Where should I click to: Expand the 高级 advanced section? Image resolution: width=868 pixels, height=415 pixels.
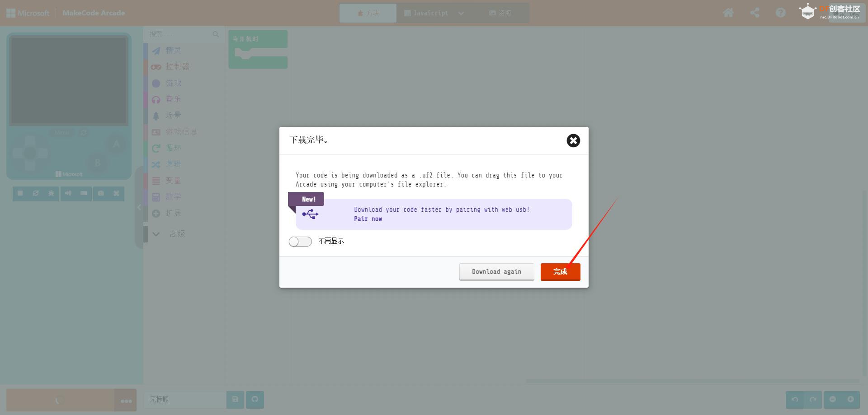184,234
